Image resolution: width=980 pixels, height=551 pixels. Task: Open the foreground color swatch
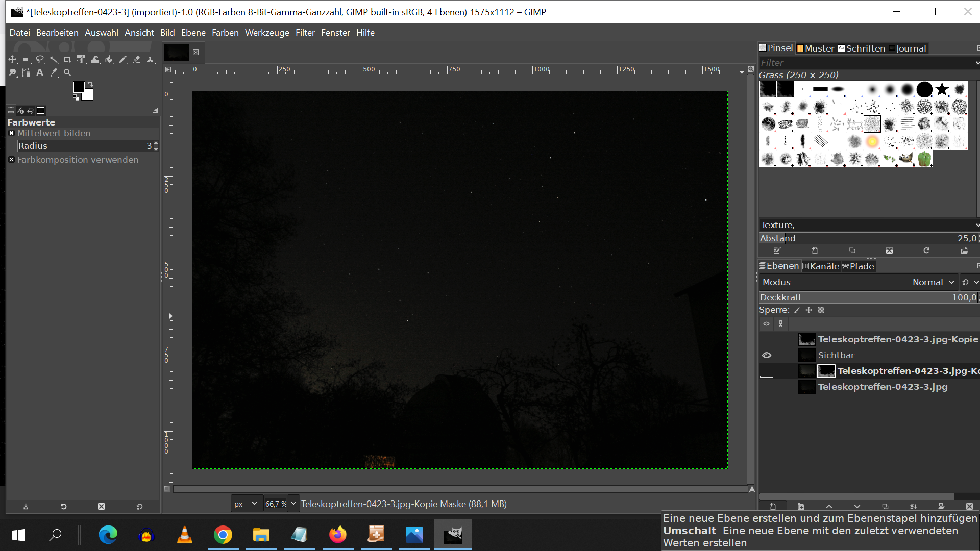pos(79,87)
